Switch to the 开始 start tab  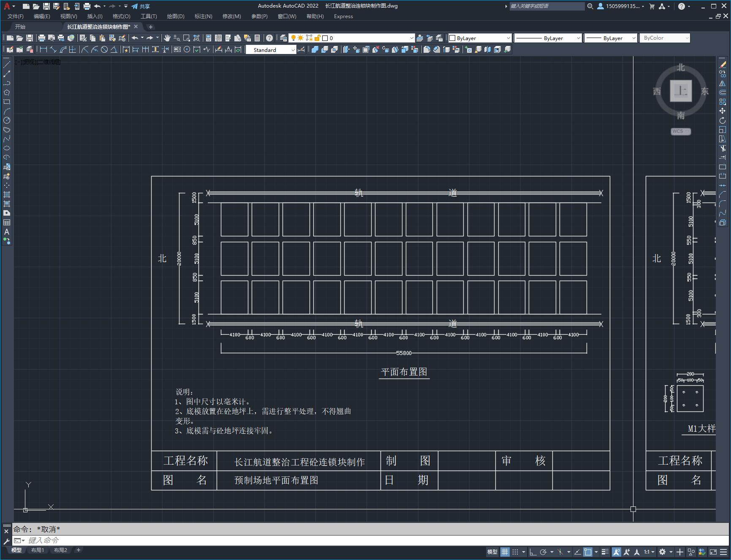click(20, 27)
